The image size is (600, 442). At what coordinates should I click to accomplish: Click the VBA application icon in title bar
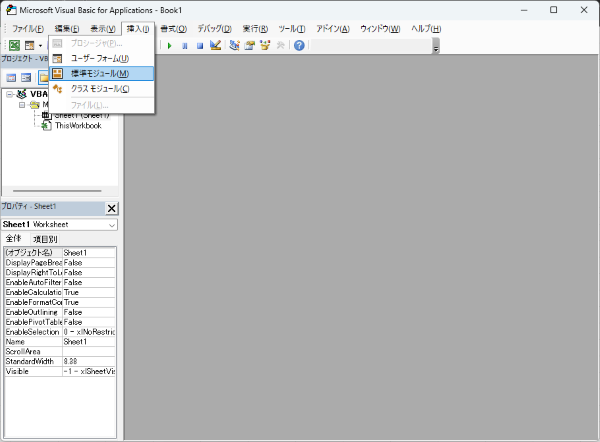click(11, 10)
